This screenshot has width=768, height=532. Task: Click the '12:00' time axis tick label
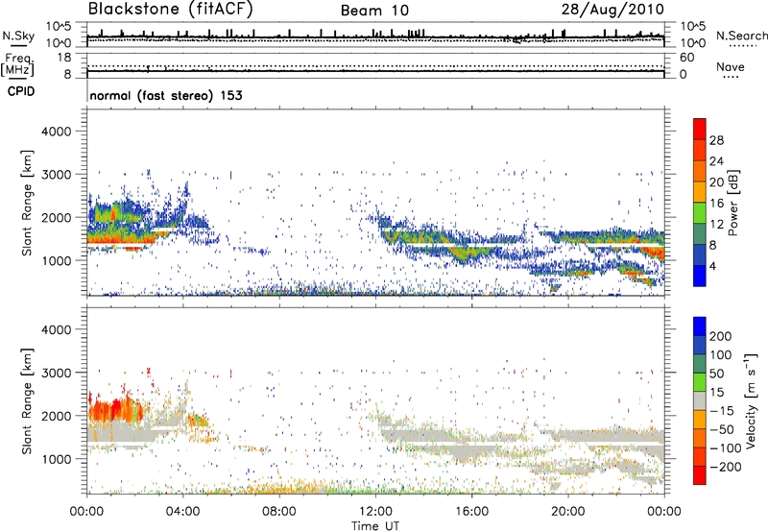pyautogui.click(x=375, y=512)
